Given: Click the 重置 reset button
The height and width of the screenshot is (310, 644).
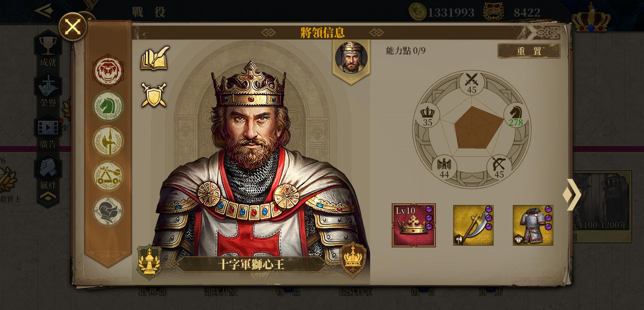Looking at the screenshot, I should click(x=529, y=51).
